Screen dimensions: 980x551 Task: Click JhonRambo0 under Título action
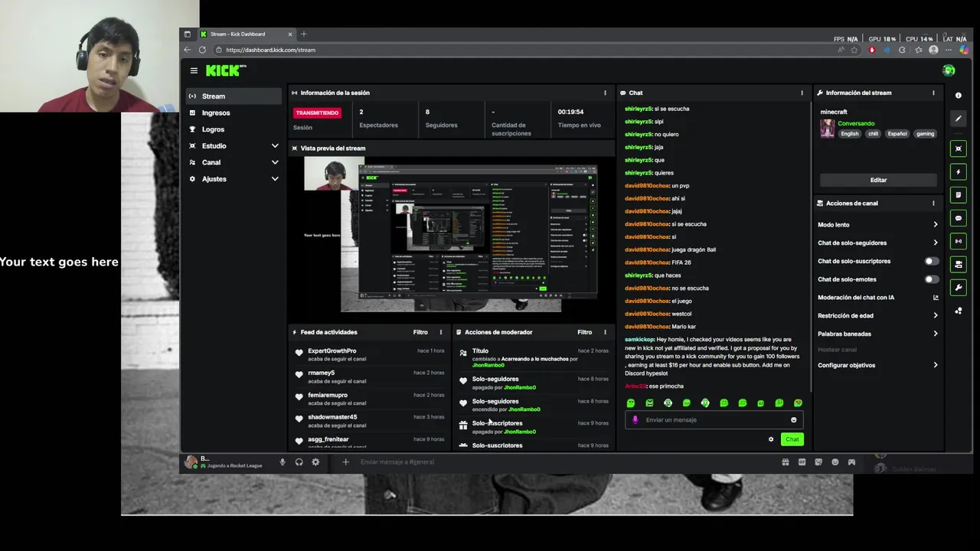pyautogui.click(x=488, y=365)
